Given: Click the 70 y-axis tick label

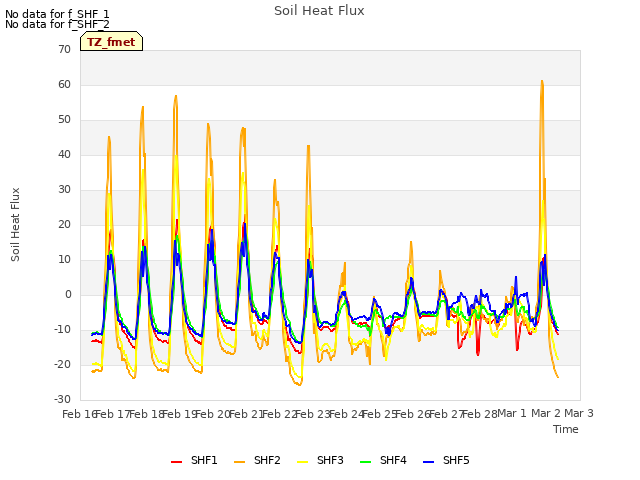Looking at the screenshot, I should (64, 50).
